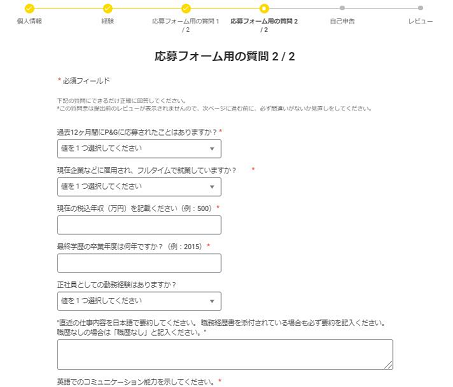Click arrow of the P&G application dropdown

pyautogui.click(x=212, y=149)
